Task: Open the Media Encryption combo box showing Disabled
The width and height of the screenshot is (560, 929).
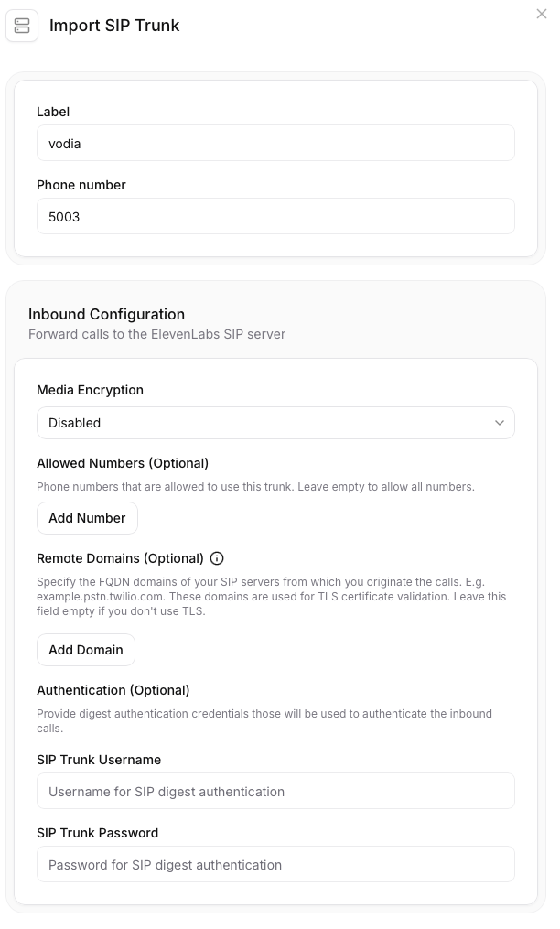Action: coord(265,423)
